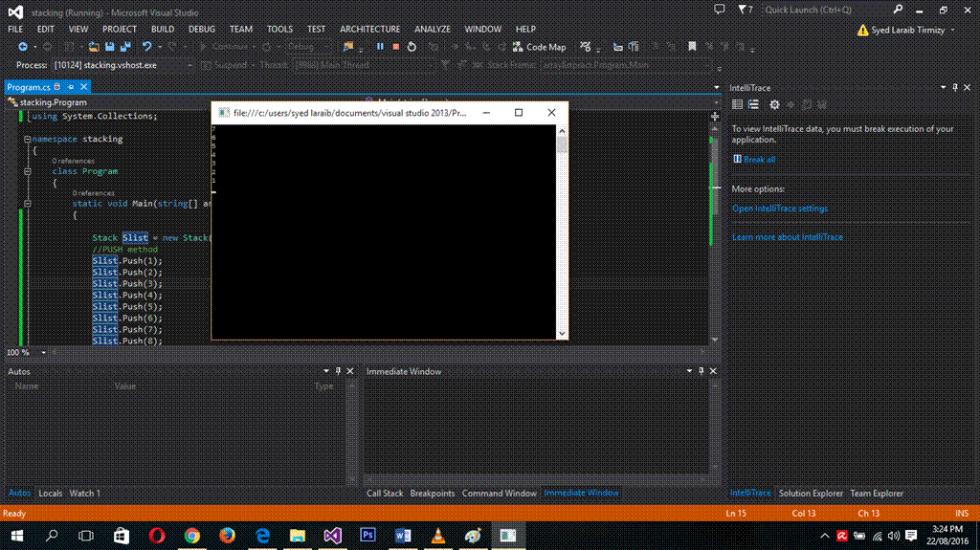Click the Save All toolbar icon
980x550 pixels.
click(125, 46)
